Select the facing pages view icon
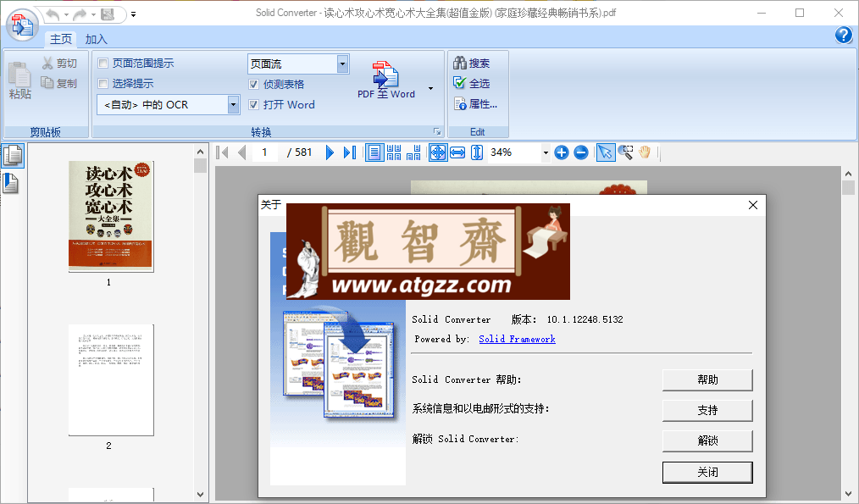Screen dimensions: 859x504 click(x=413, y=152)
